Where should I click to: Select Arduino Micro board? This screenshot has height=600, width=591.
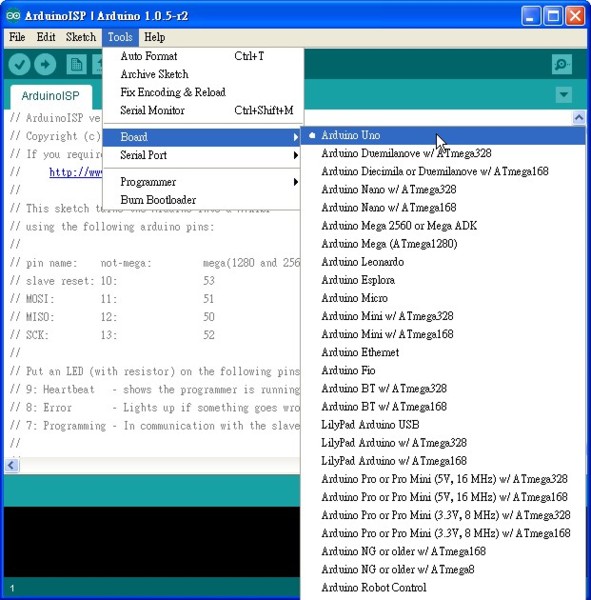tap(443, 298)
